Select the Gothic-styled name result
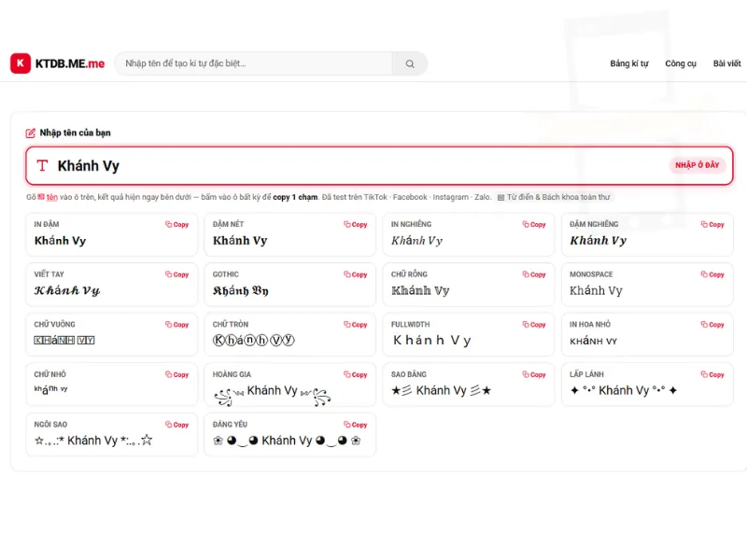 [x=241, y=290]
